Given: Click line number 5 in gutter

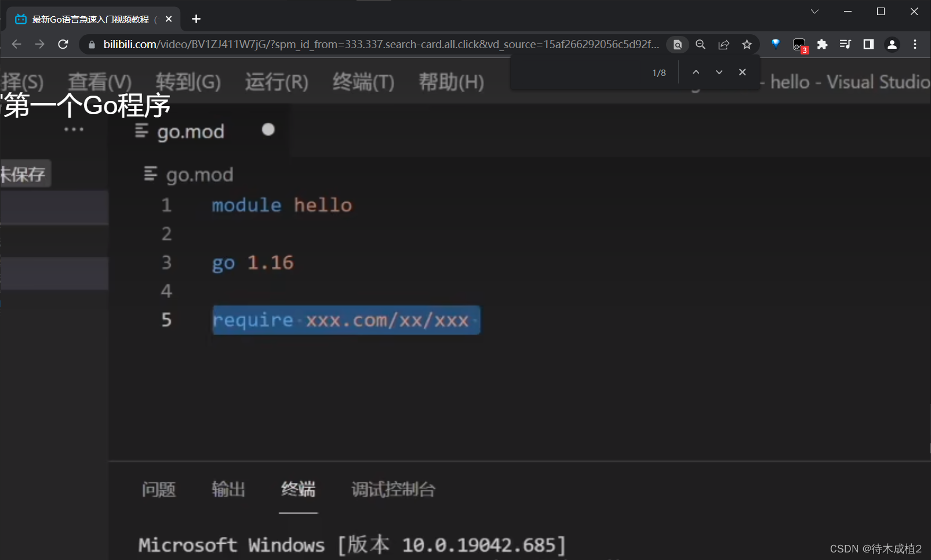Looking at the screenshot, I should pos(166,320).
